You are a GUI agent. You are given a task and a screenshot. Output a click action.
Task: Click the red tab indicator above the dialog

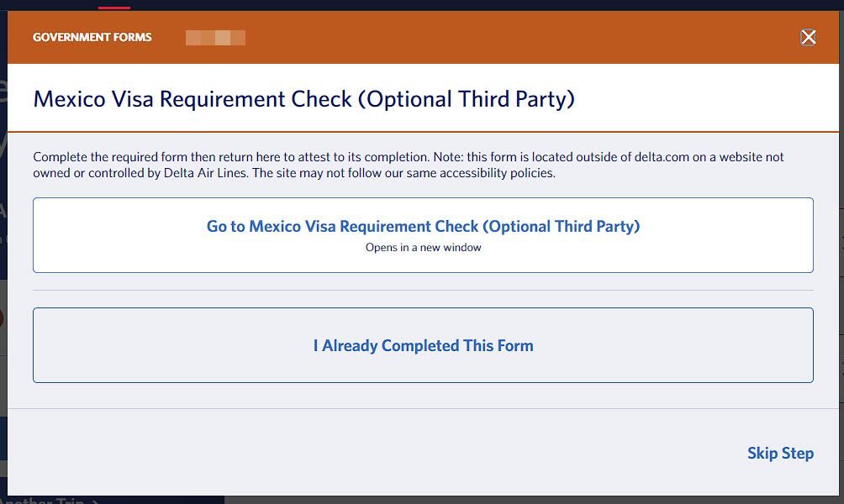tap(114, 7)
